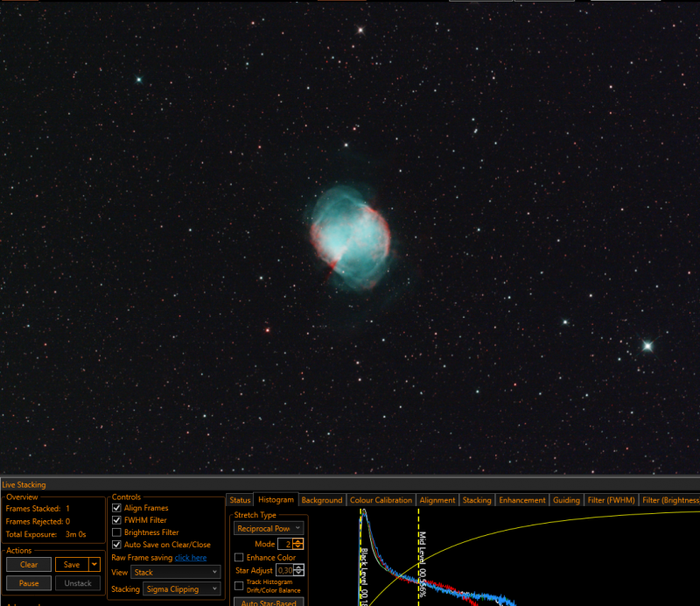700x606 pixels.
Task: Click the Black Level line on histogram
Action: click(x=360, y=559)
